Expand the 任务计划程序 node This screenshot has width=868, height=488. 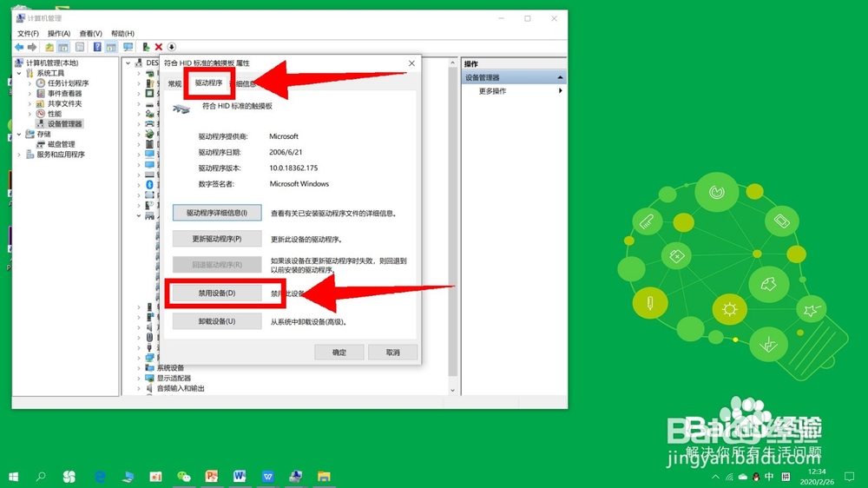coord(30,83)
